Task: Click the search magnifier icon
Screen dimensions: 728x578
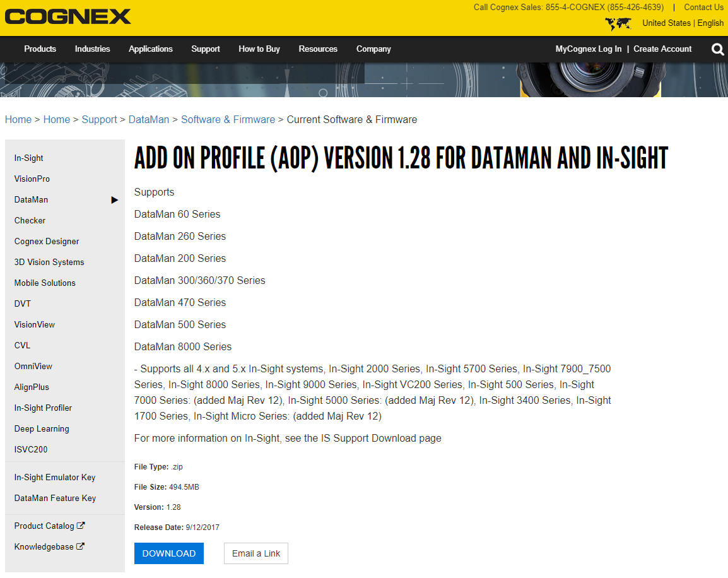Action: [x=717, y=49]
